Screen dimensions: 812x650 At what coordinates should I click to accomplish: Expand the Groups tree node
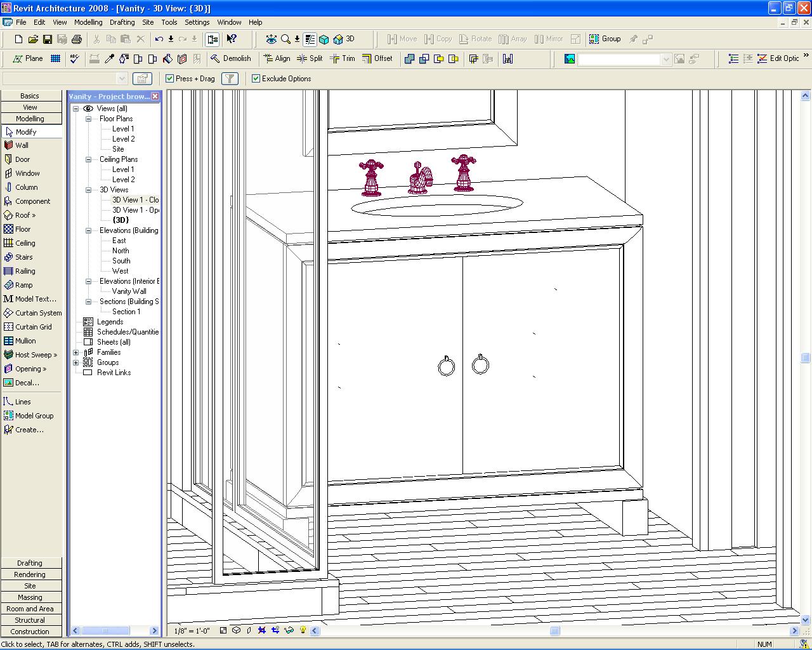pyautogui.click(x=76, y=362)
